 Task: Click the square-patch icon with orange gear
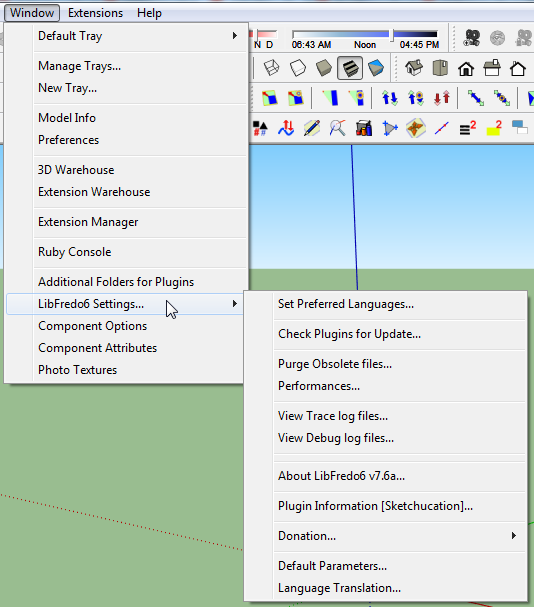(x=296, y=98)
